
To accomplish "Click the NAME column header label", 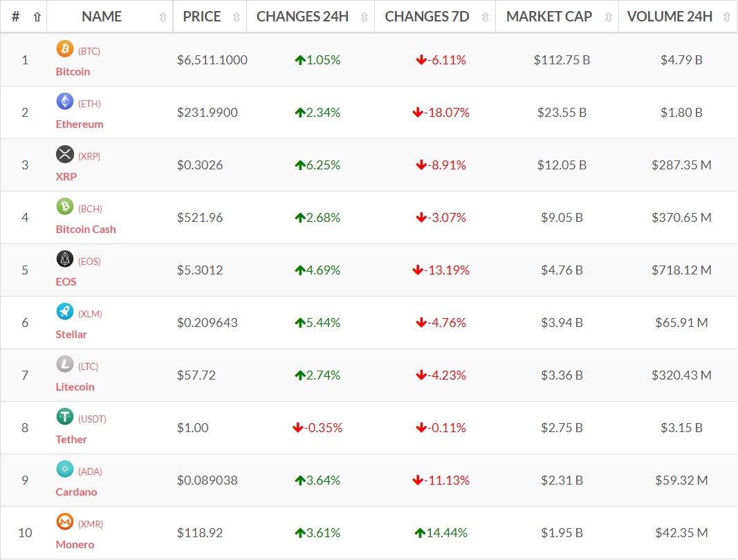I will coord(102,17).
